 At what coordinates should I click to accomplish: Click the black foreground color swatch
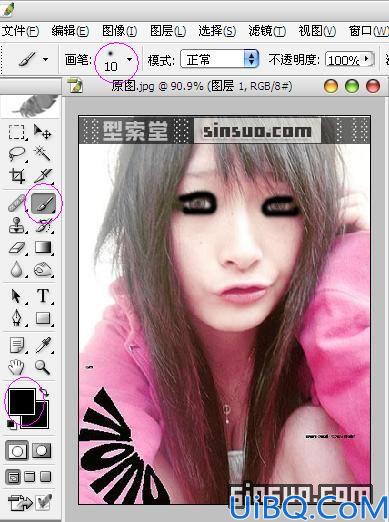click(x=22, y=401)
